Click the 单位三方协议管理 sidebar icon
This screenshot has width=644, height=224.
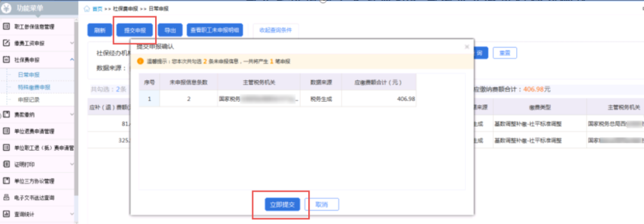click(x=6, y=181)
